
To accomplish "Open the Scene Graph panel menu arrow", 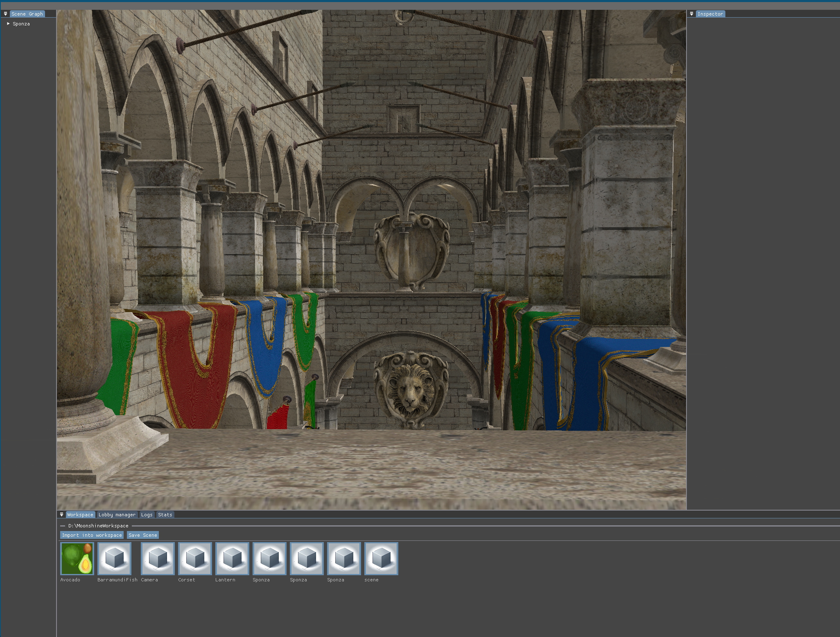I will (5, 14).
